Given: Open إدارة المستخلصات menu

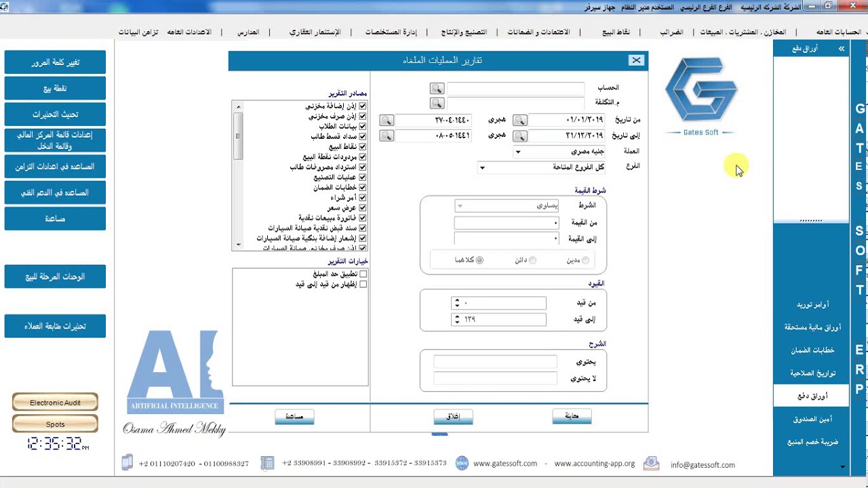Looking at the screenshot, I should pos(391,32).
